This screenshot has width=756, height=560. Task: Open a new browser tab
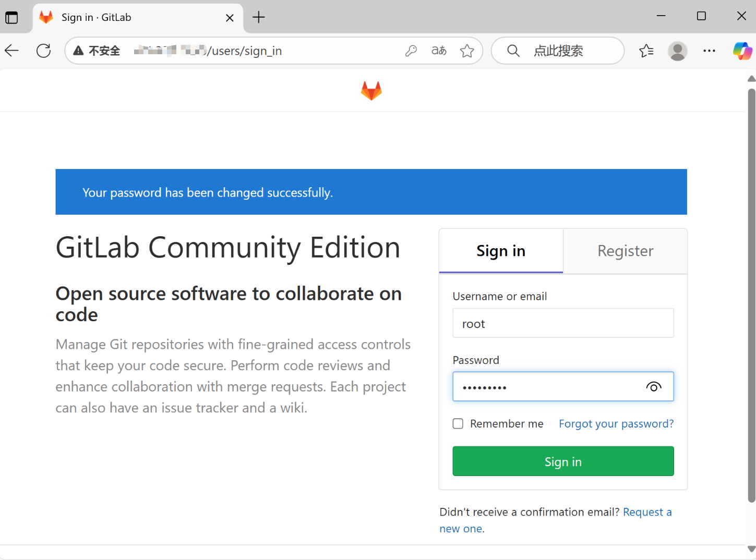coord(258,17)
